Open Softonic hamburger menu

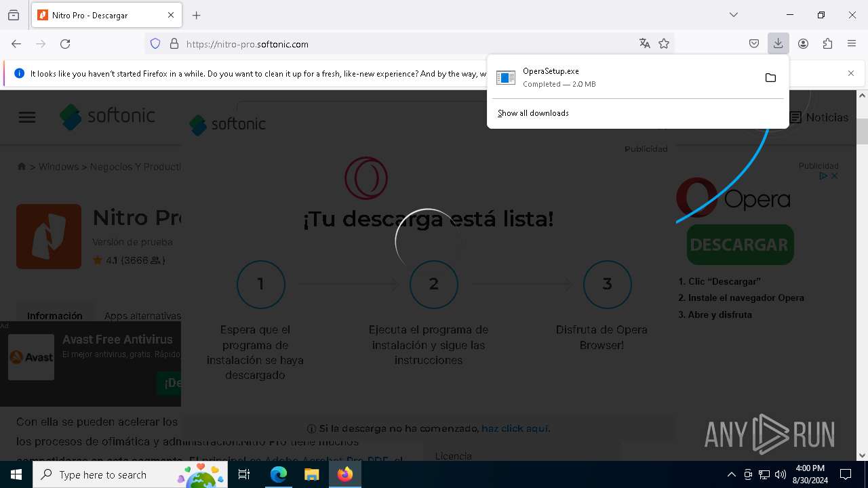pyautogui.click(x=27, y=117)
